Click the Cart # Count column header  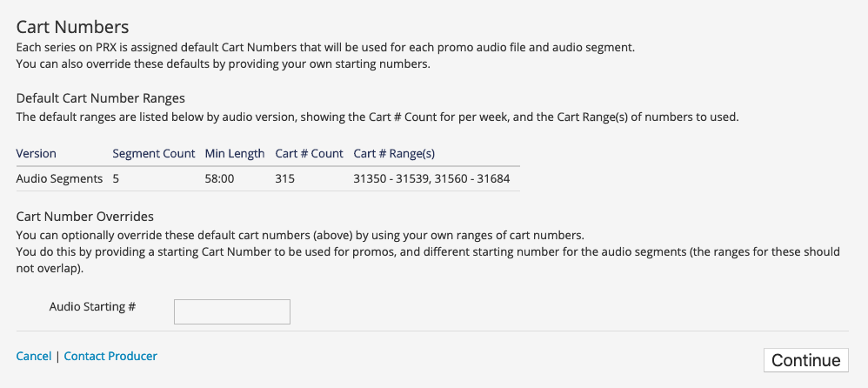click(309, 154)
